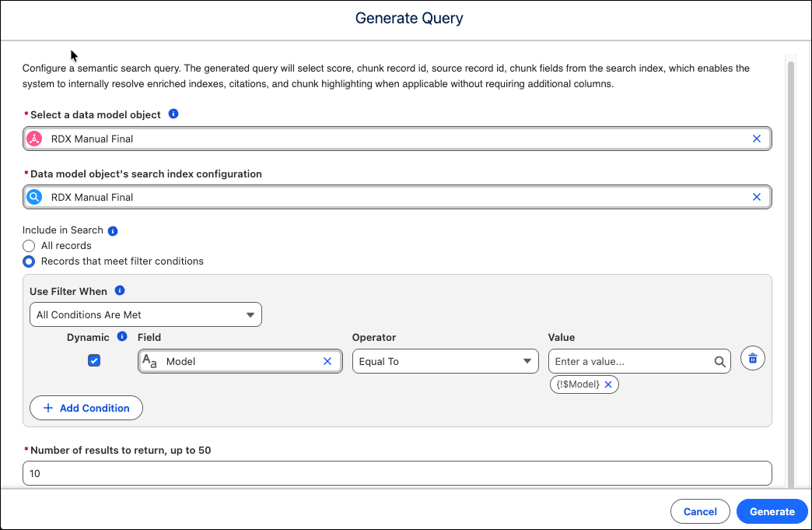Image resolution: width=812 pixels, height=530 pixels.
Task: Click info icon beside Select a data model object
Action: pyautogui.click(x=173, y=114)
